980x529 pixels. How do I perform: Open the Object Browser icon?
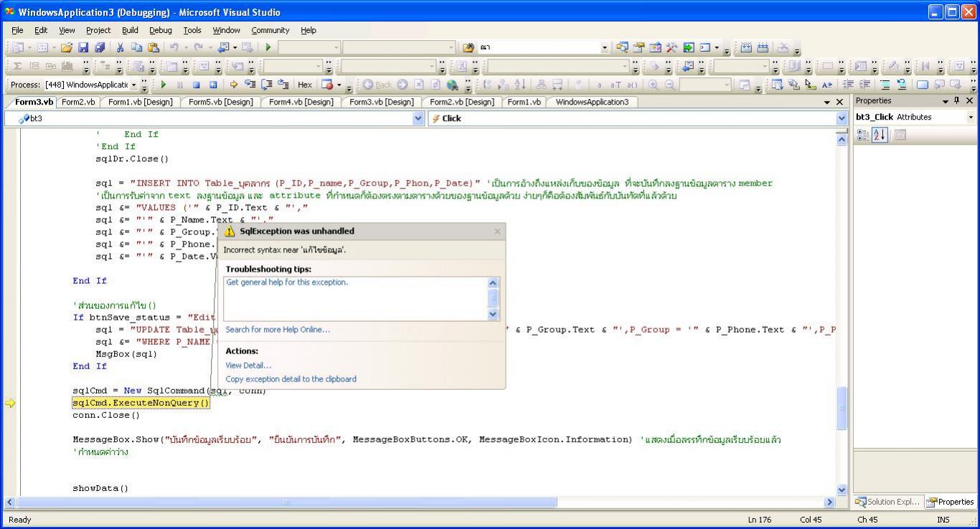pos(655,47)
